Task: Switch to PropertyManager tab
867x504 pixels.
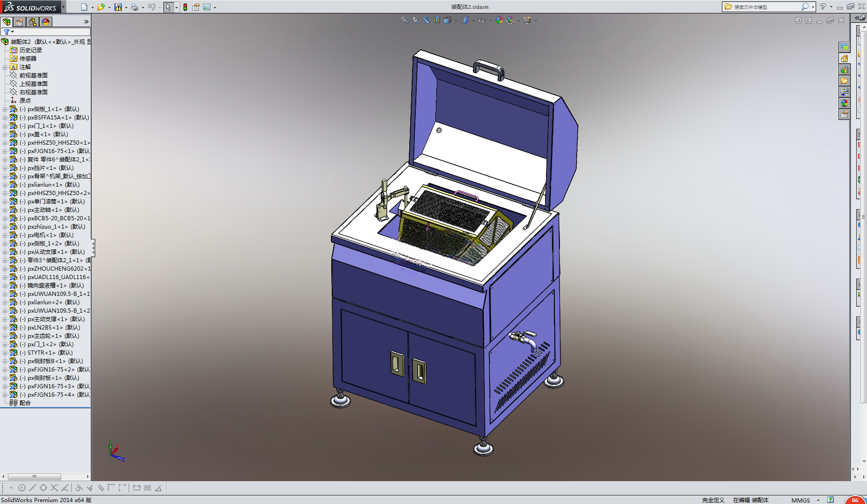Action: click(20, 22)
